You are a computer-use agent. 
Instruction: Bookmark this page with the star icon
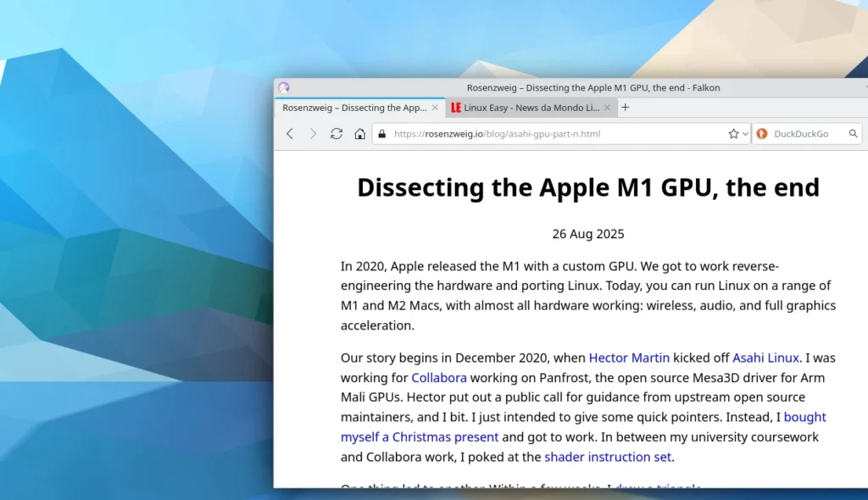(733, 134)
